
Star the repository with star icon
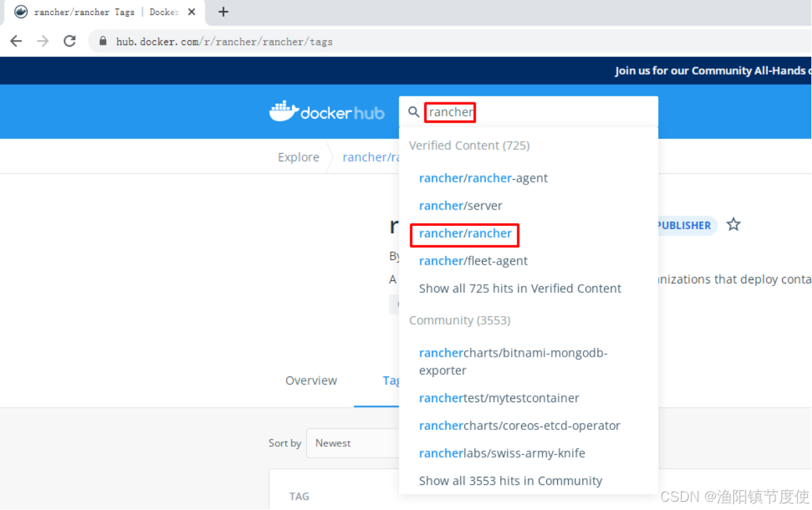pos(733,224)
